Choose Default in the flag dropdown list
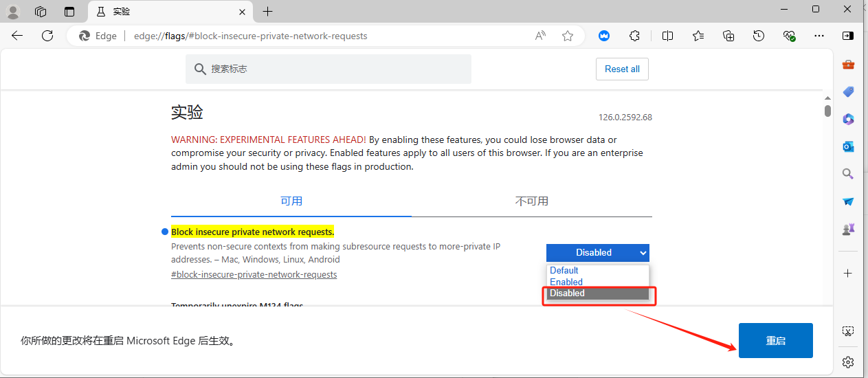The width and height of the screenshot is (868, 378). tap(564, 270)
